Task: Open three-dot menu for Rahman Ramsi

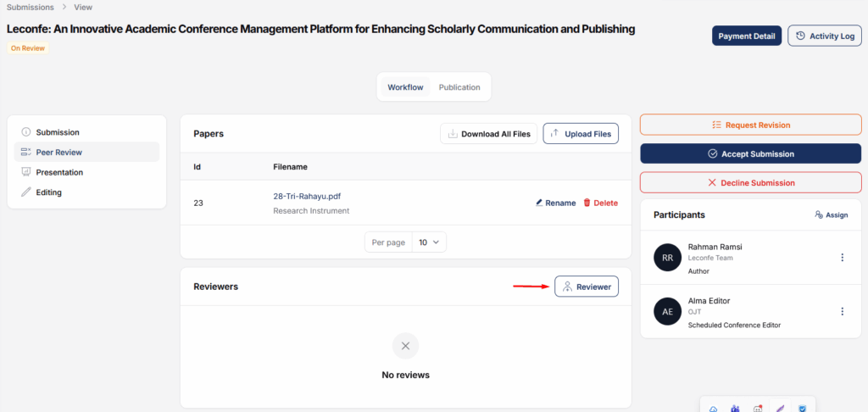Action: click(x=842, y=258)
